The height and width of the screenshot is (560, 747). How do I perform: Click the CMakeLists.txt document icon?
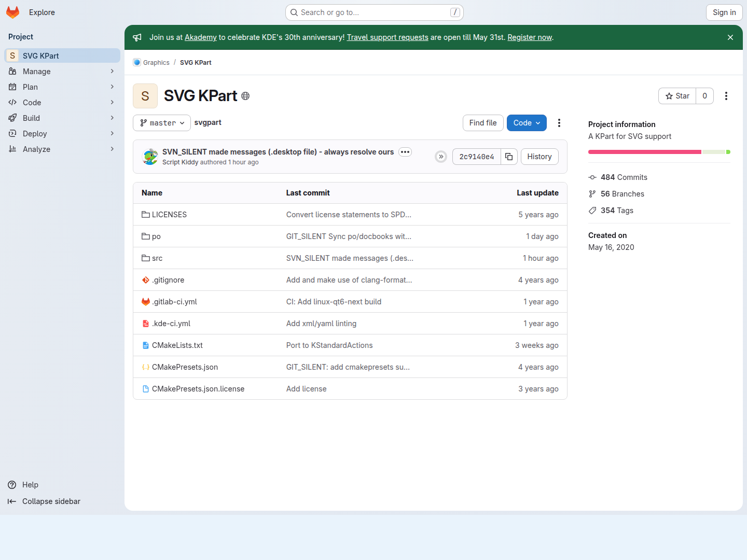pos(146,345)
